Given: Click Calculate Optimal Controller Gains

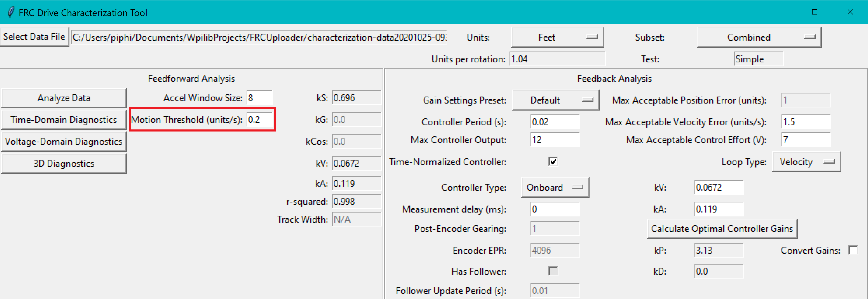Looking at the screenshot, I should point(722,229).
